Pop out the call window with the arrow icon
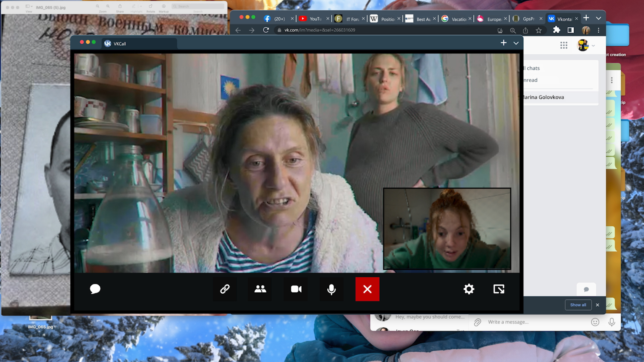644x362 pixels. tap(499, 289)
